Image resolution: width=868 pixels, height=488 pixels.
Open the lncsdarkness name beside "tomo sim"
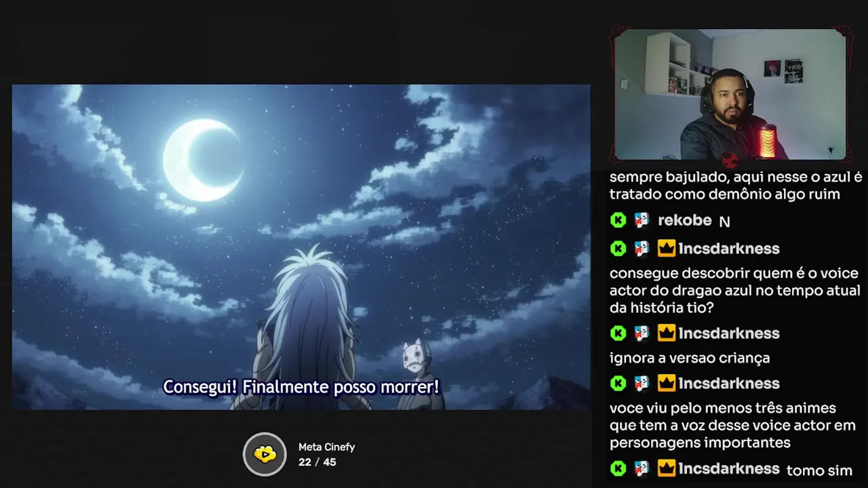[x=729, y=468]
